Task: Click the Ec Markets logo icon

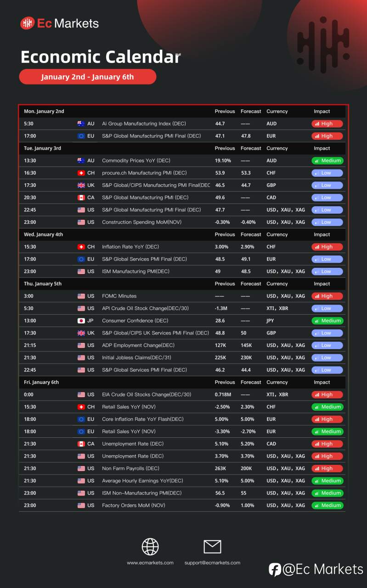Action: click(27, 23)
